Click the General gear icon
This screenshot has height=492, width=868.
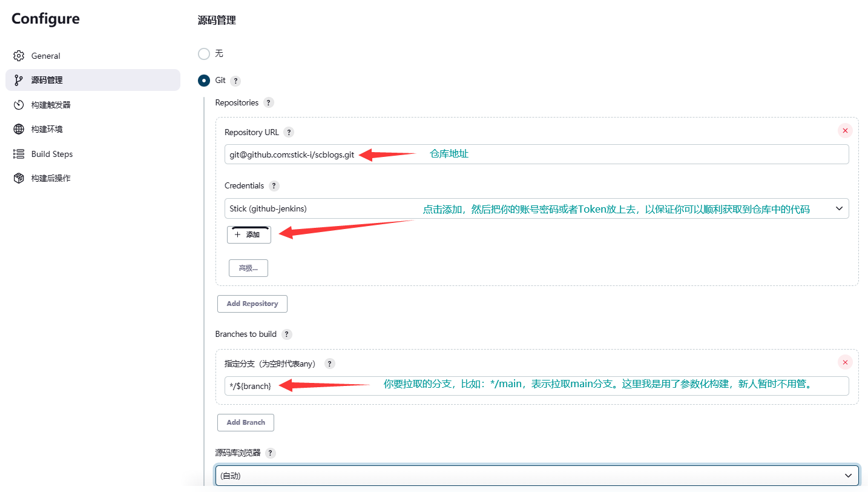(x=19, y=56)
